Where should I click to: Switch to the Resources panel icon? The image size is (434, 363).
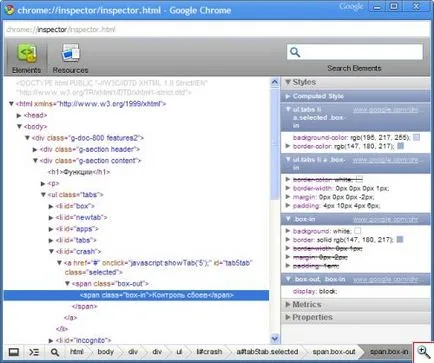[x=71, y=53]
